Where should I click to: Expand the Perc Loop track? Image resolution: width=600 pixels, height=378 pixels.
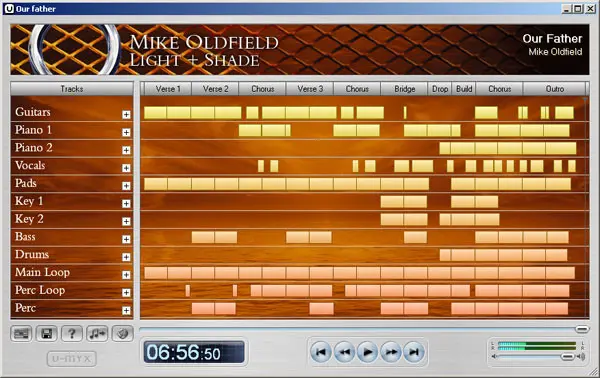pos(126,292)
